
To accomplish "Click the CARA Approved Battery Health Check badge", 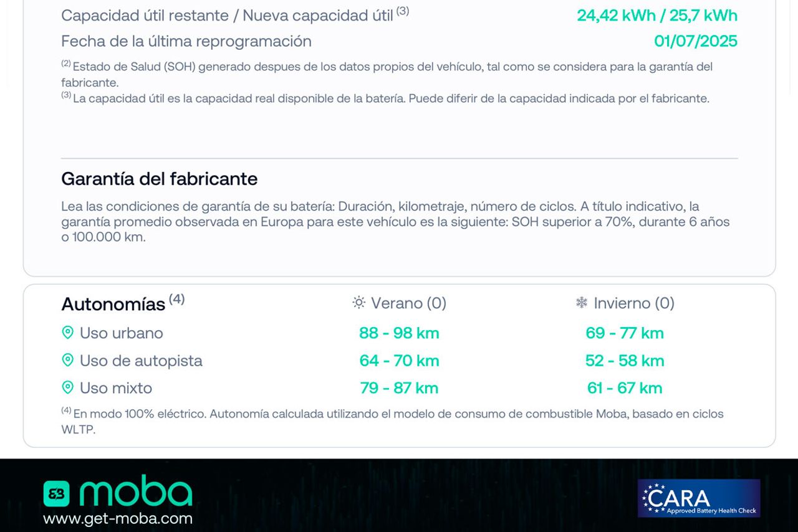I will pos(699,498).
